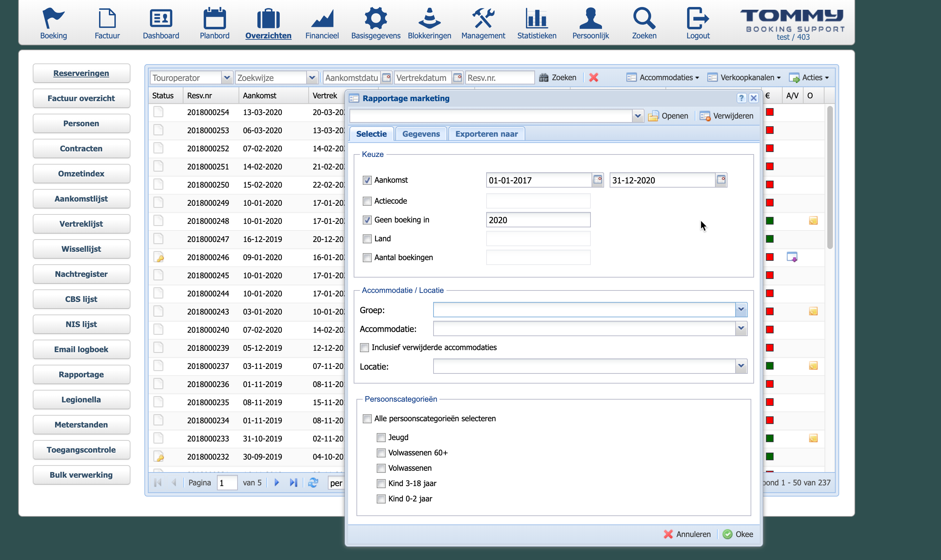Open the Statistieken bar chart icon
This screenshot has height=560, width=941.
pyautogui.click(x=537, y=18)
